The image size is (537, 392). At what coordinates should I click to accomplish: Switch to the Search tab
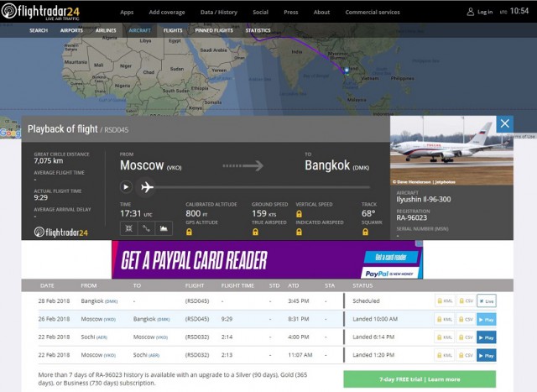pos(39,30)
